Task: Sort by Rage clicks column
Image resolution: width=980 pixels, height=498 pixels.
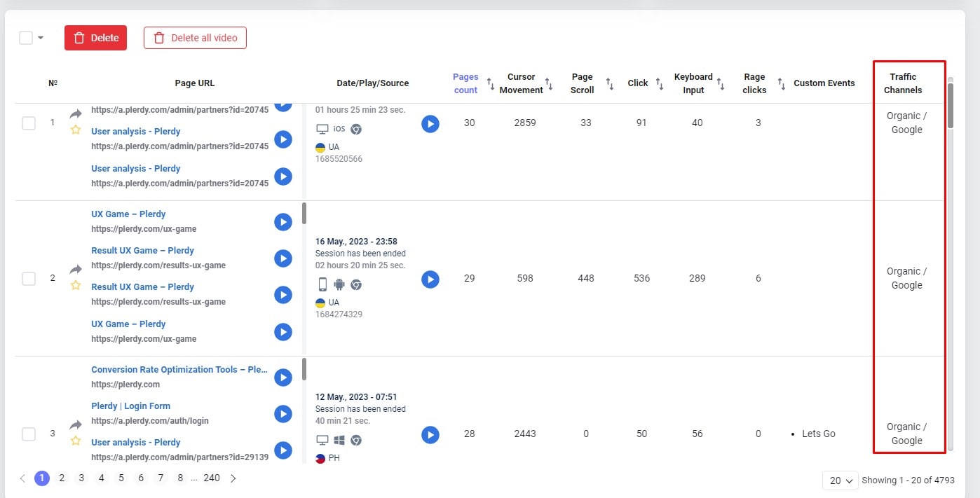Action: click(782, 83)
